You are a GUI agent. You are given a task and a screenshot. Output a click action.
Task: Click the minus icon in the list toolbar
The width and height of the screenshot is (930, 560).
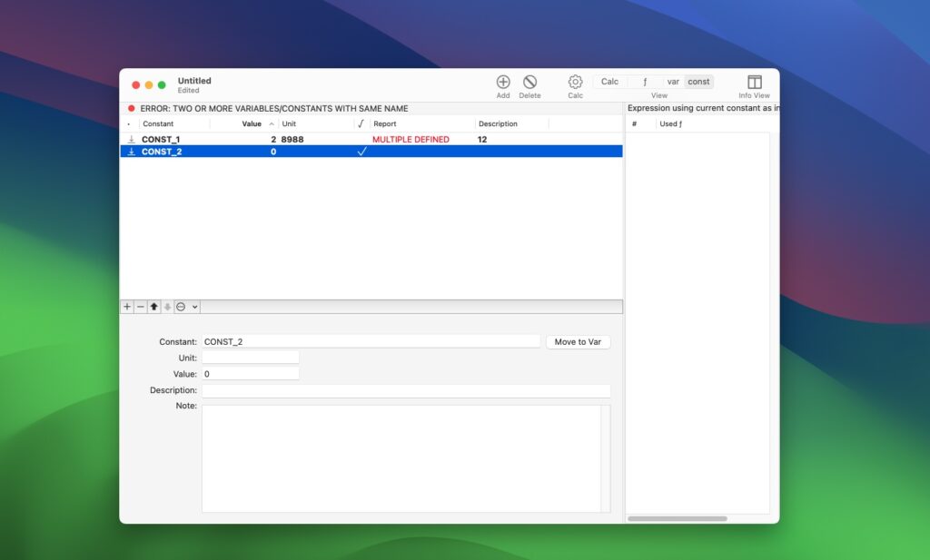coord(140,307)
